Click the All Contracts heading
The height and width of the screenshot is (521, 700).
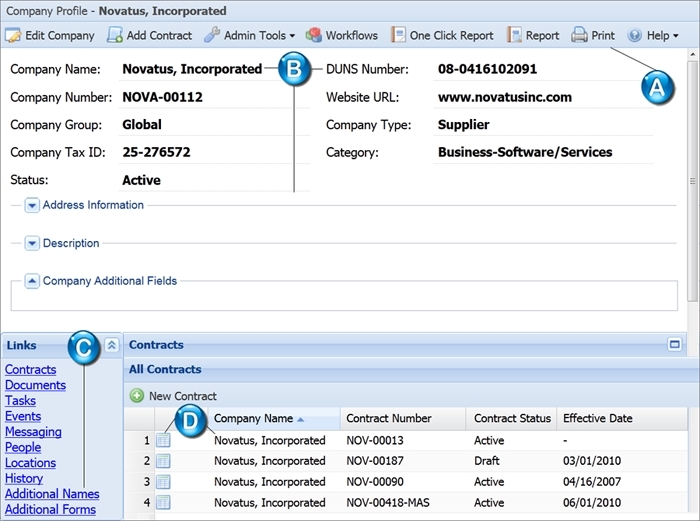tap(165, 369)
